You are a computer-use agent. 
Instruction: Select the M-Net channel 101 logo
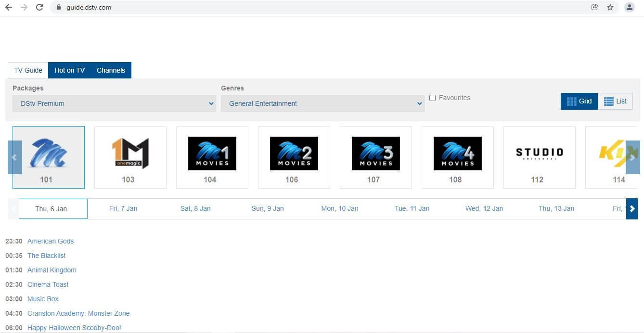[49, 157]
